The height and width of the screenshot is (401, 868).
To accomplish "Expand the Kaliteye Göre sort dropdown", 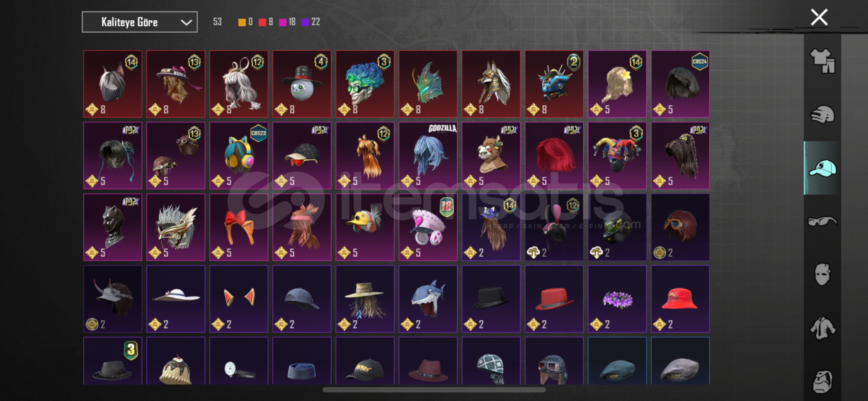I will (x=140, y=22).
